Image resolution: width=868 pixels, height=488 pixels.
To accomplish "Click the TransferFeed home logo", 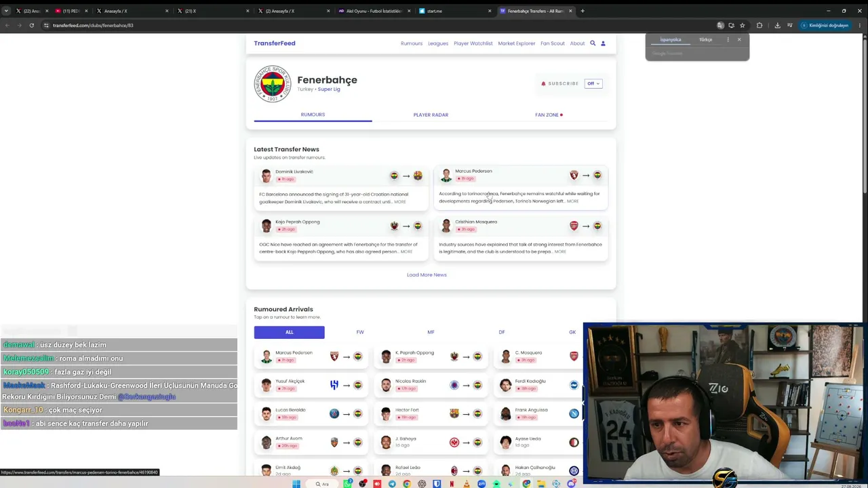I will (x=275, y=43).
